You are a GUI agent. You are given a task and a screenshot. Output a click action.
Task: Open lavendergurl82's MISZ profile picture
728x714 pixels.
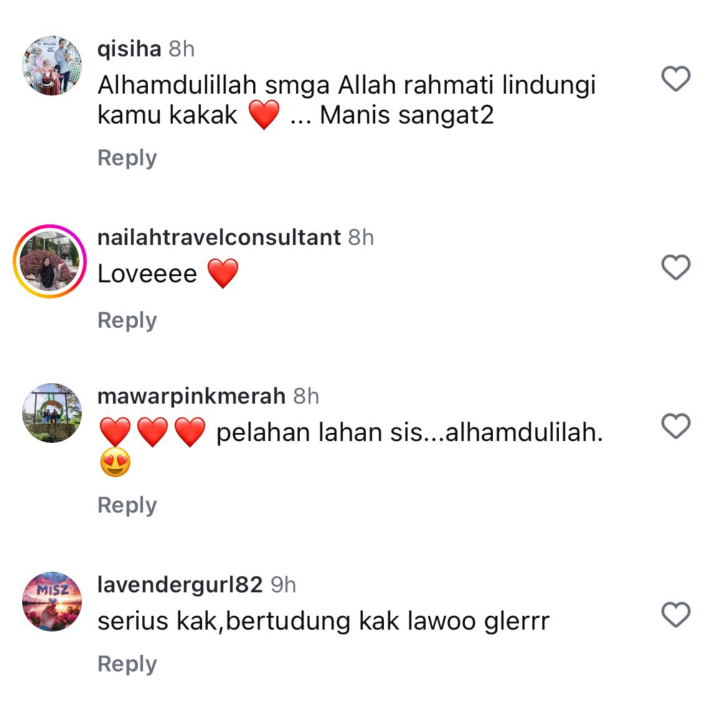tap(52, 601)
